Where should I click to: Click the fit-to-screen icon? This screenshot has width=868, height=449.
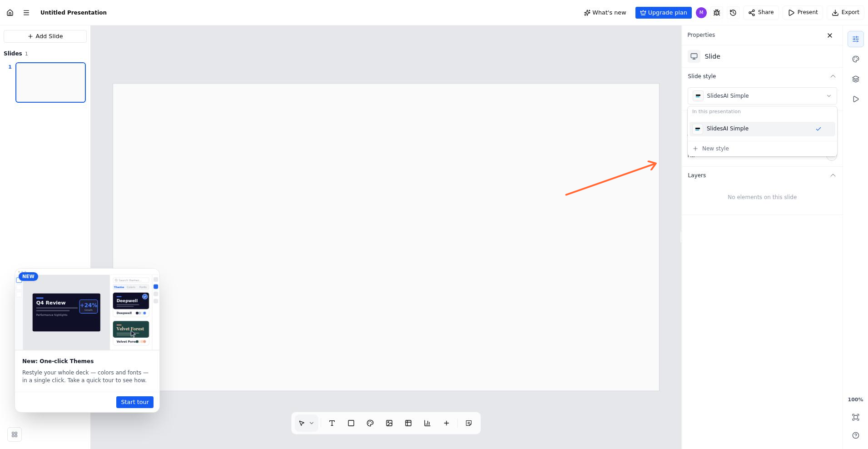click(x=856, y=417)
